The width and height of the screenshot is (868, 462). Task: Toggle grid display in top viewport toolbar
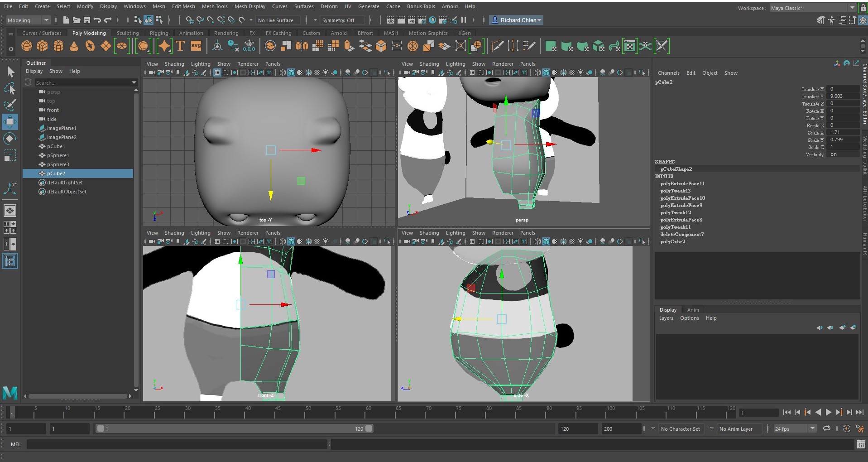pos(217,72)
